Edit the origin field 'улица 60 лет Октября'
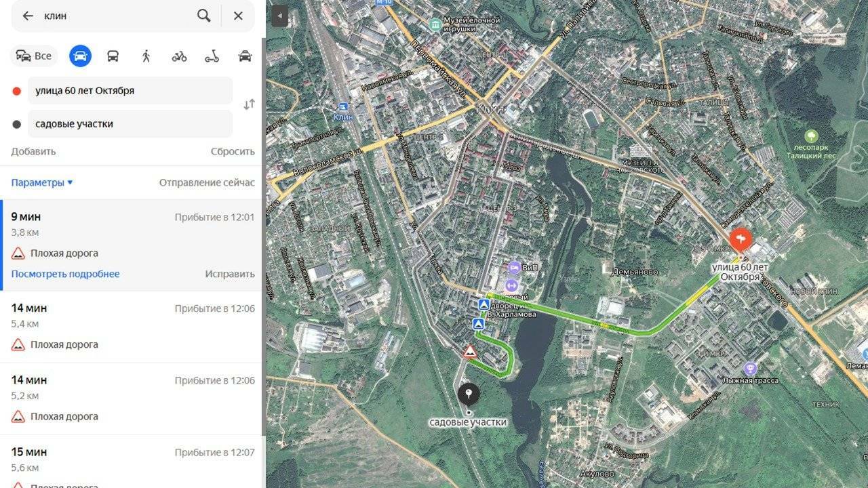Screen dimensions: 868x488 (130, 91)
